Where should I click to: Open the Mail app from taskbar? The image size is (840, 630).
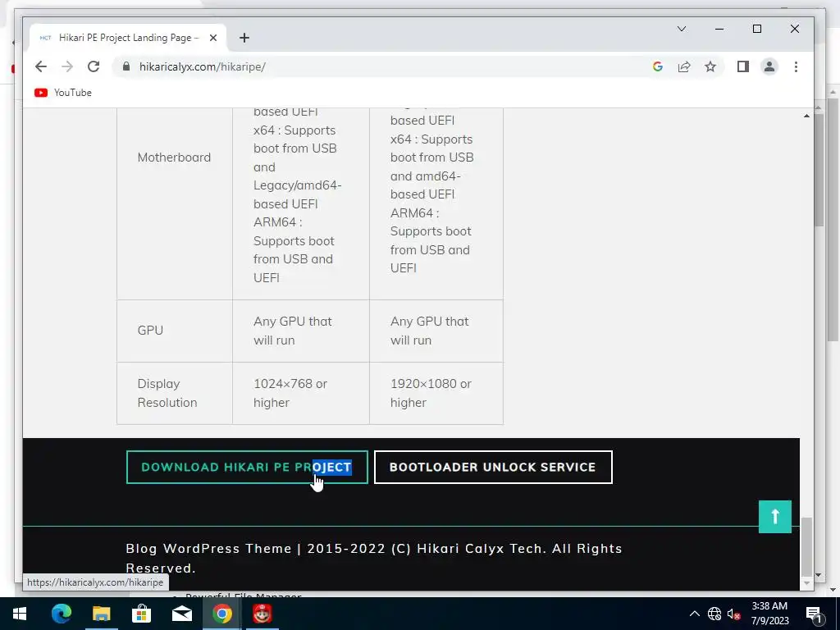coord(181,614)
